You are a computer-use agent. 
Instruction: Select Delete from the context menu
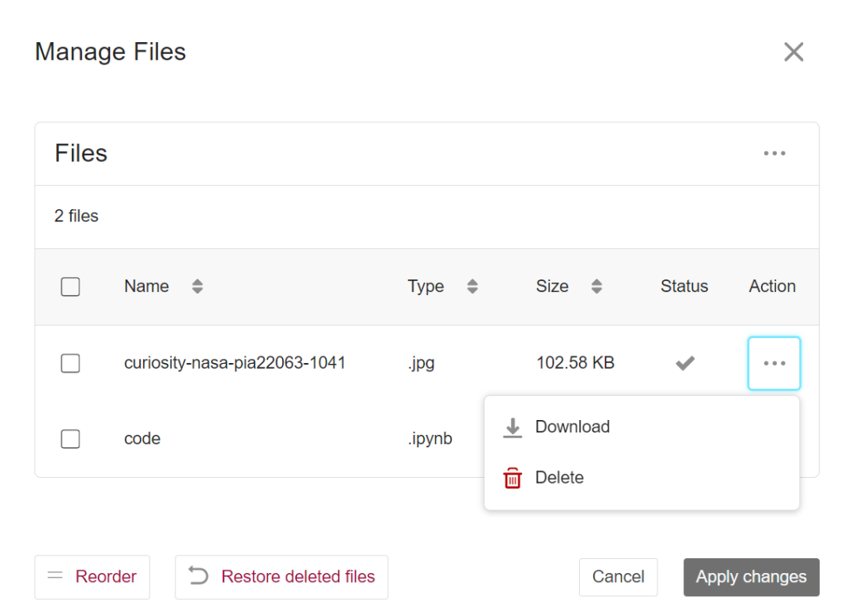tap(559, 478)
